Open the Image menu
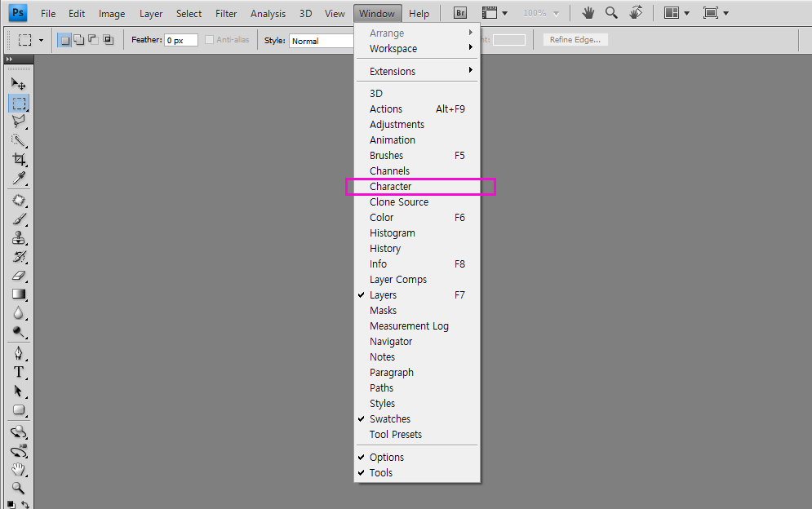 (112, 14)
